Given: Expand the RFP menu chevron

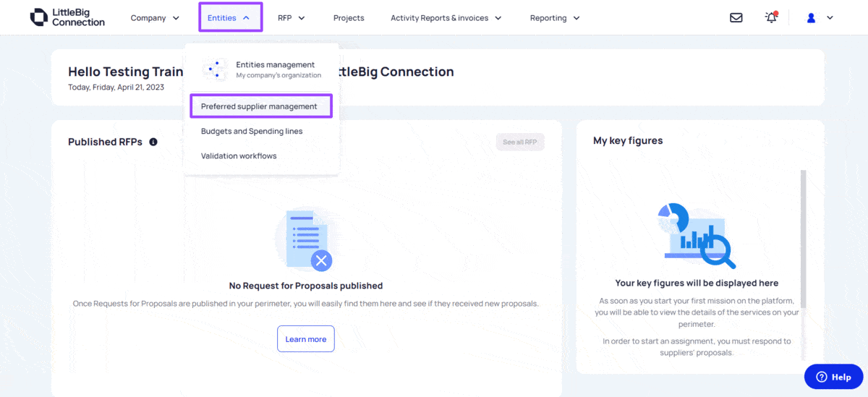Looking at the screenshot, I should [302, 18].
